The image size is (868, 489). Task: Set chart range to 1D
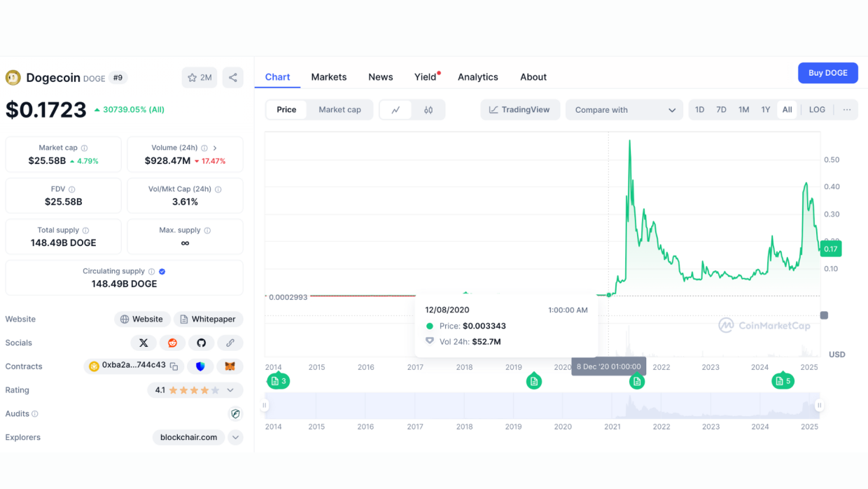point(699,110)
